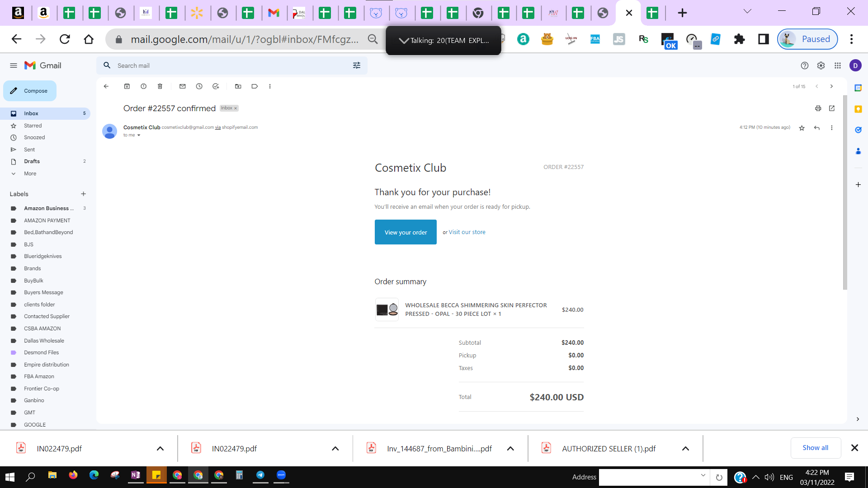Archive this email using the toolbar icon
Image resolution: width=868 pixels, height=488 pixels.
click(x=127, y=86)
